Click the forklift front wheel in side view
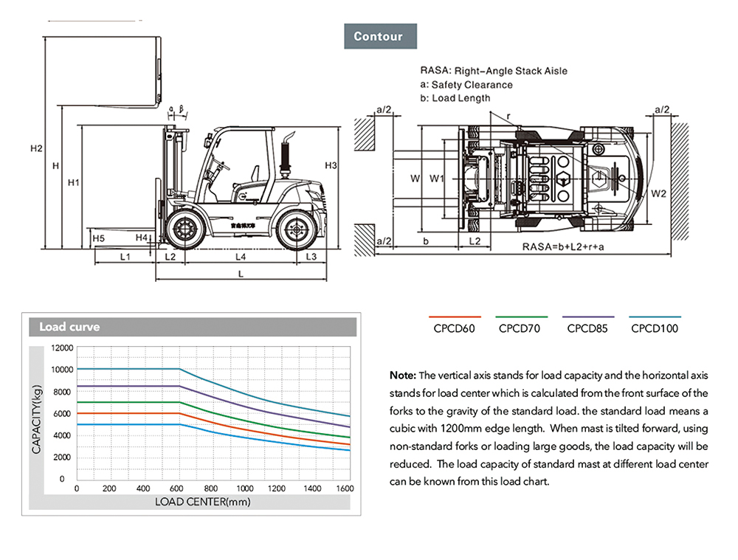 coord(184,229)
